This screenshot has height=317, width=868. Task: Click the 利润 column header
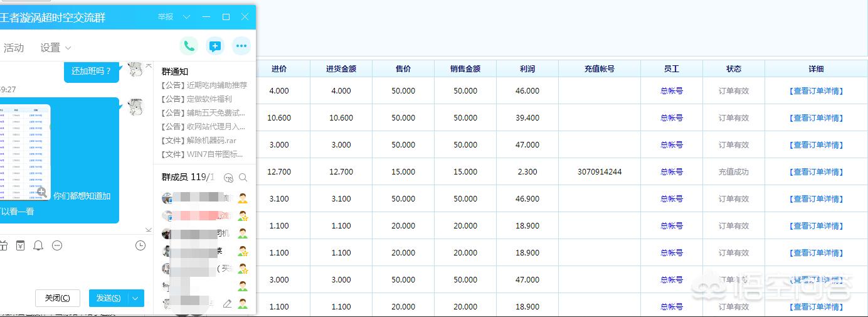coord(527,69)
